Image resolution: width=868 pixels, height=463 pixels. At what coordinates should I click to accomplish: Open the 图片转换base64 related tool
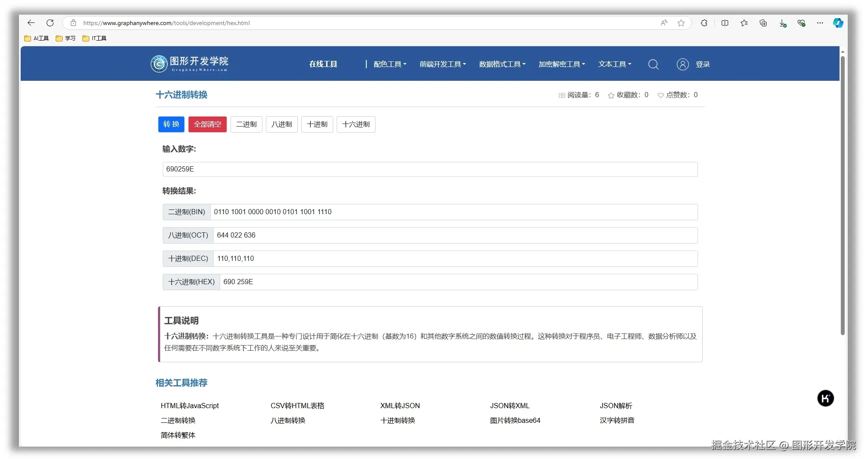click(x=515, y=420)
